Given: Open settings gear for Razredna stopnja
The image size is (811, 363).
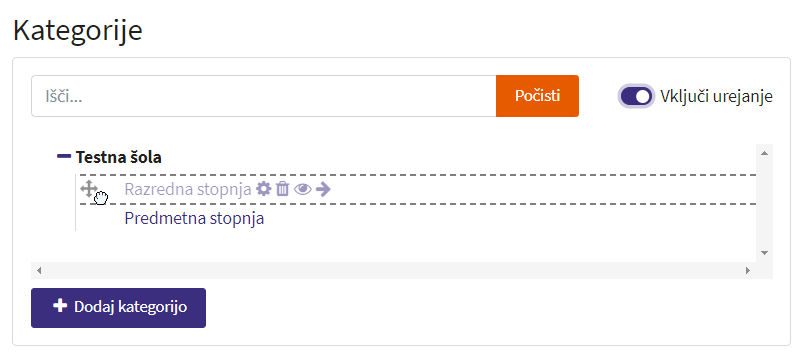Looking at the screenshot, I should pyautogui.click(x=264, y=189).
